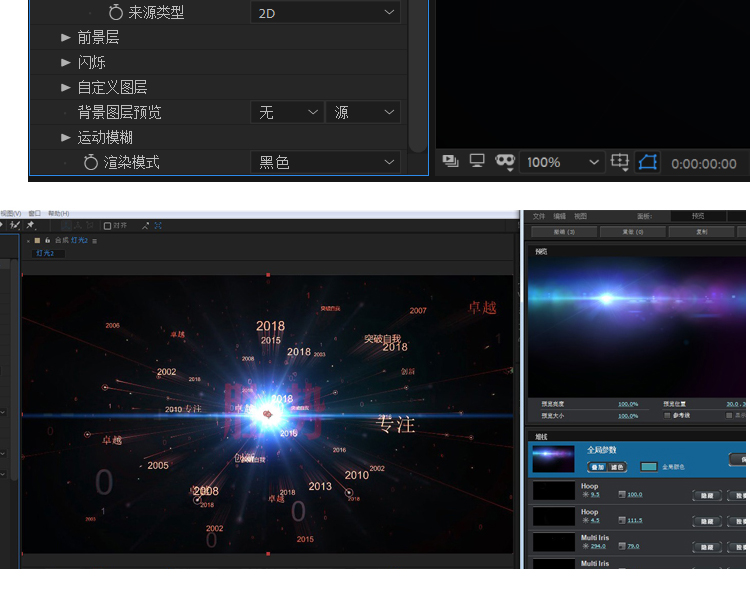Open the 帮助(H) menu
The width and height of the screenshot is (750, 591).
(x=58, y=213)
